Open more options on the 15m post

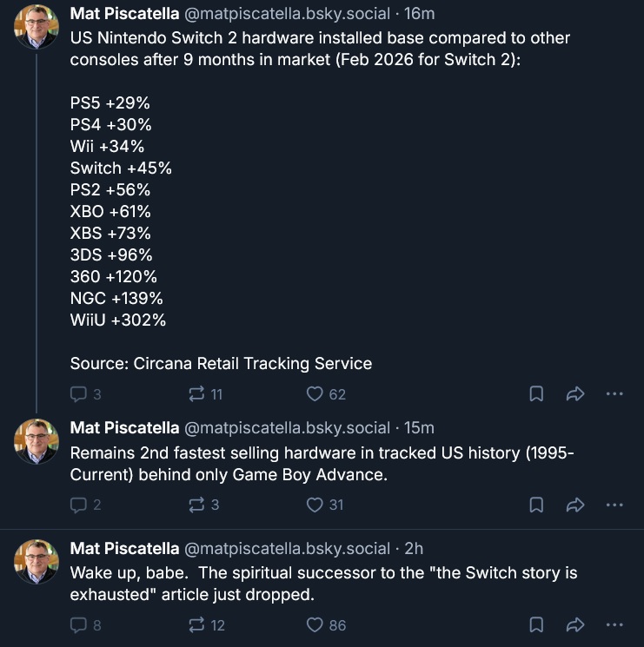[x=614, y=505]
